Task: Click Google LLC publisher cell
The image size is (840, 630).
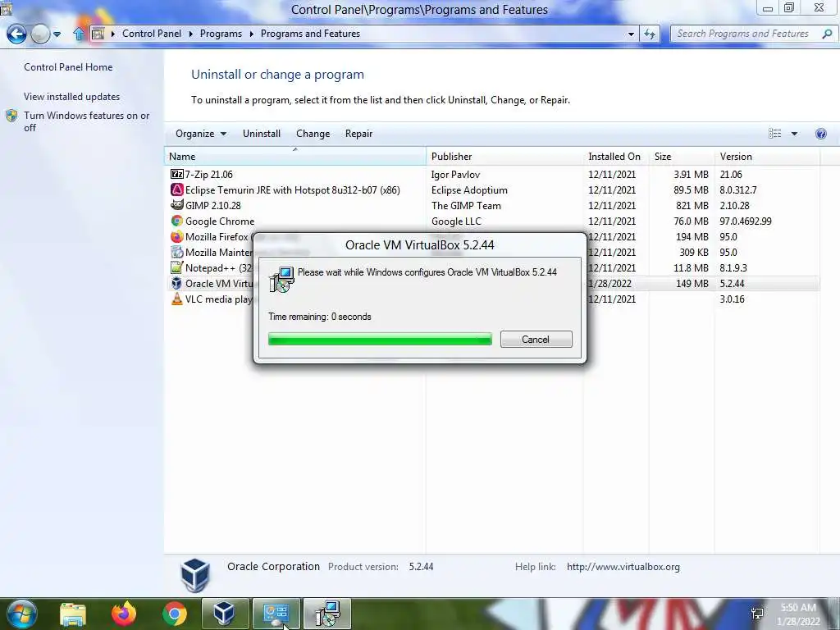Action: coord(456,221)
